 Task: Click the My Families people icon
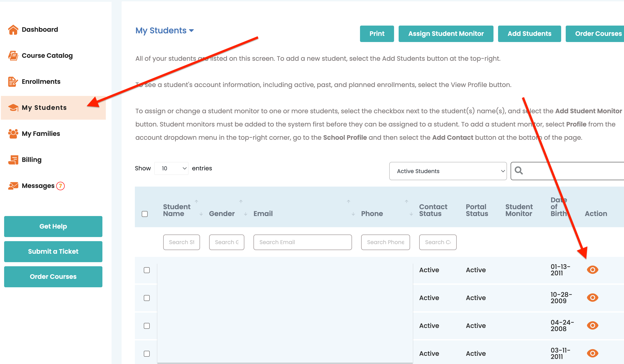(13, 134)
